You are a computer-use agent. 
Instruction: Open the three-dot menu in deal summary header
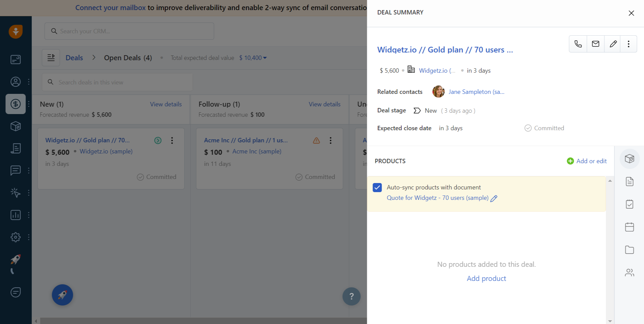(x=628, y=44)
